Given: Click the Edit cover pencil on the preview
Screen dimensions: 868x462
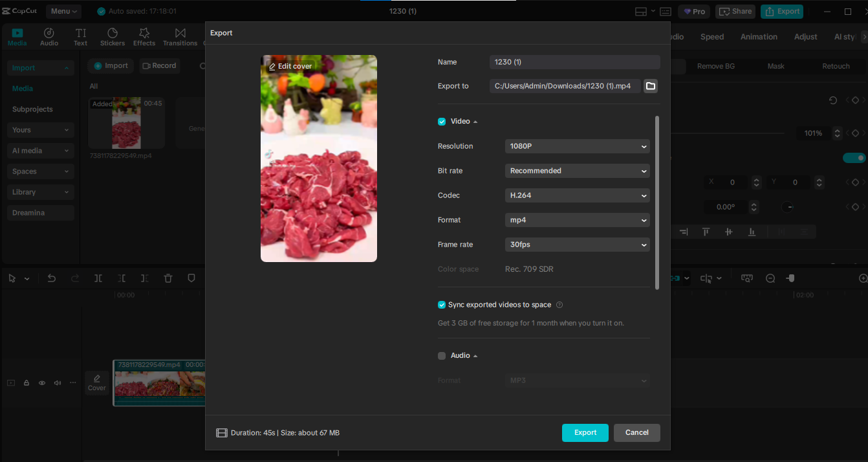Looking at the screenshot, I should (290, 66).
